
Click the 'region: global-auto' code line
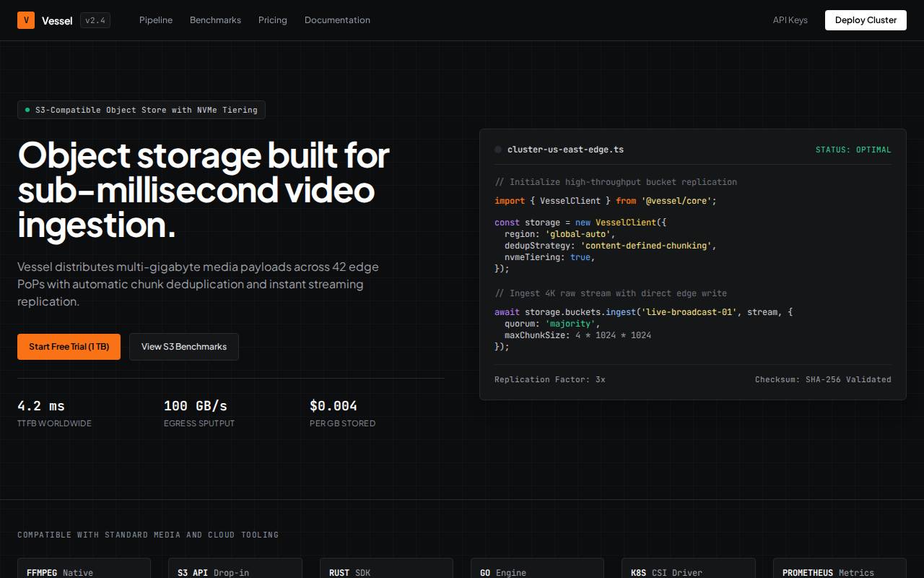559,234
